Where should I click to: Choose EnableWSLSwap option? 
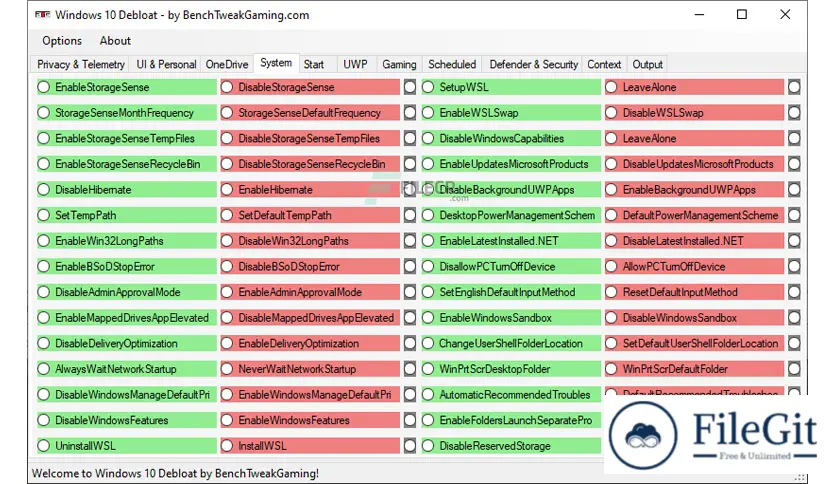click(511, 112)
